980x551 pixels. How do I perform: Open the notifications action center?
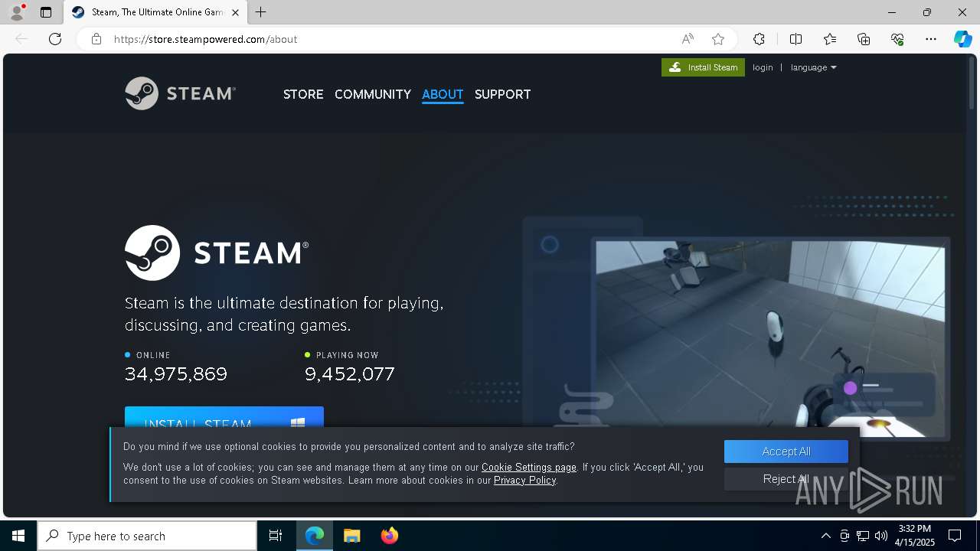(x=955, y=536)
